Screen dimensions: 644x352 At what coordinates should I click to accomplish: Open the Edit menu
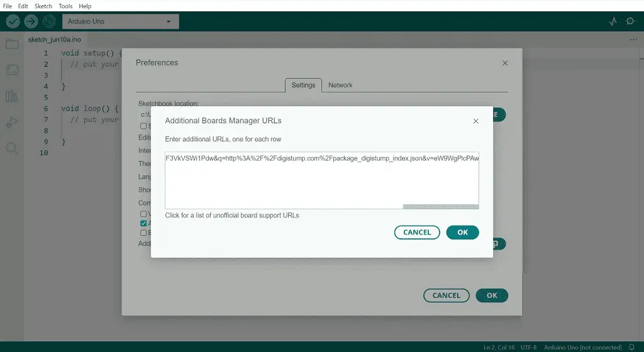[x=23, y=6]
